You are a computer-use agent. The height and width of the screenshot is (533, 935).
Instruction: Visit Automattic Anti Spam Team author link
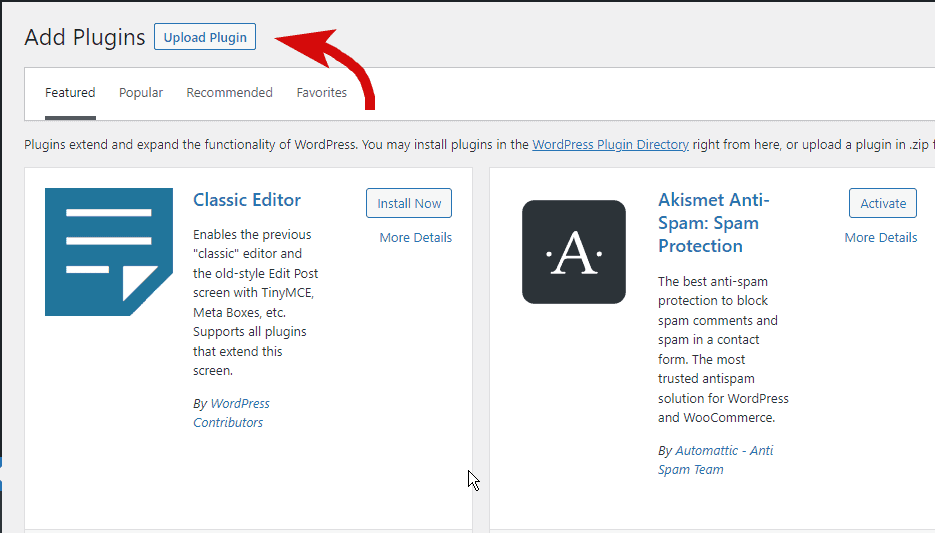coord(715,460)
